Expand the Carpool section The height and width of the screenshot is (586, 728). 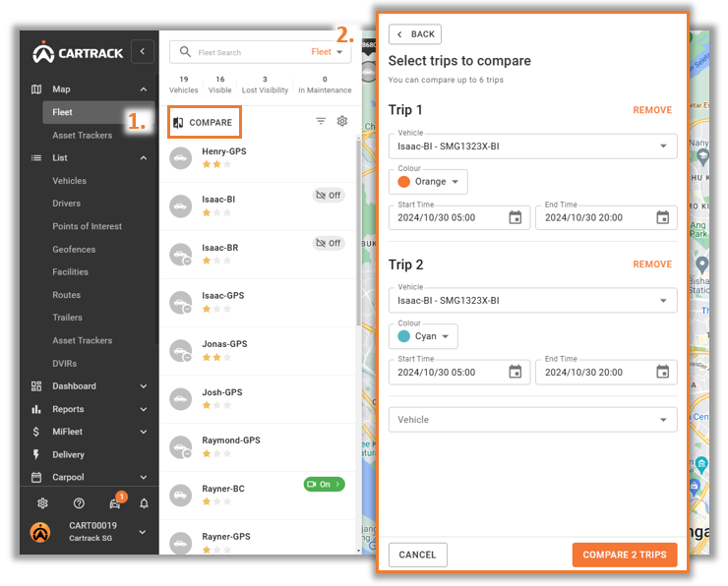coord(144,477)
